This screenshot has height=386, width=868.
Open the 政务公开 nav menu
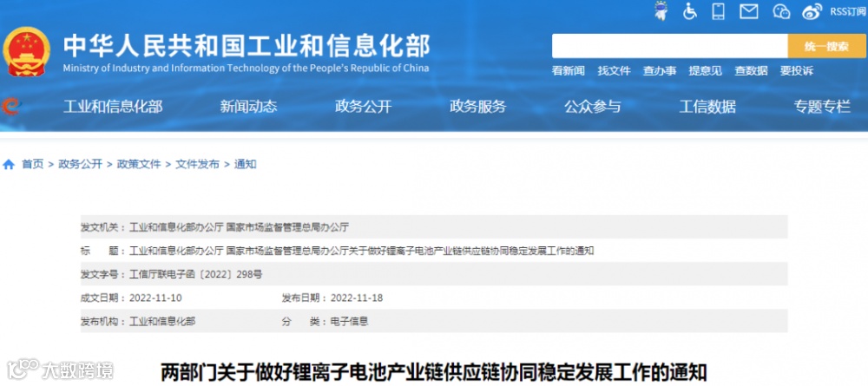[363, 107]
